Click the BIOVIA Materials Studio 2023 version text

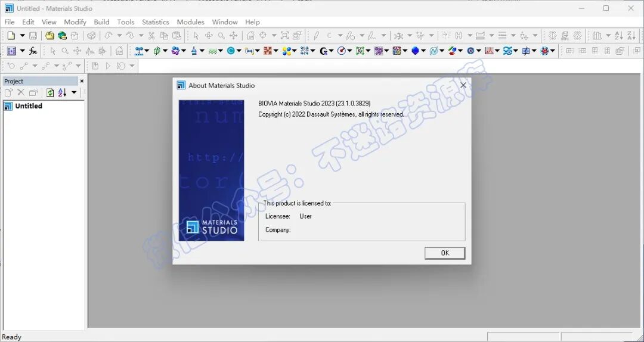314,104
